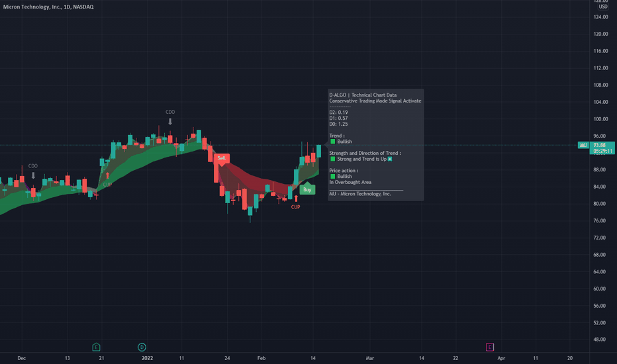617x364 pixels.
Task: Click the 56.00 price axis label
Action: (600, 305)
